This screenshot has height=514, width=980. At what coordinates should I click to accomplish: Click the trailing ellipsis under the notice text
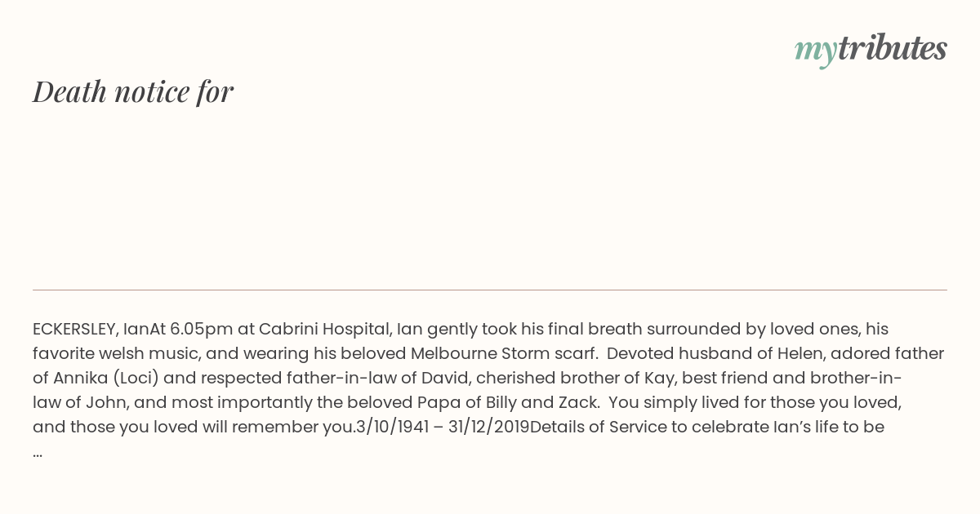pos(38,453)
